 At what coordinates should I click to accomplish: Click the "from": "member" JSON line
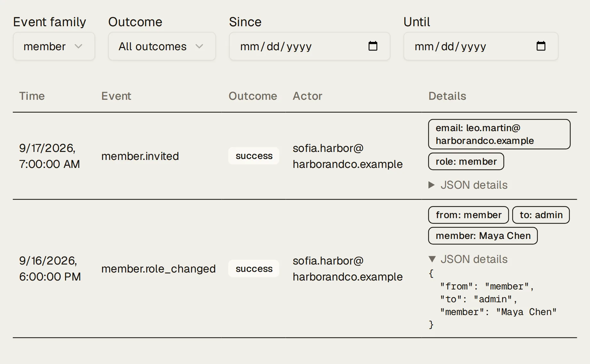pos(487,286)
